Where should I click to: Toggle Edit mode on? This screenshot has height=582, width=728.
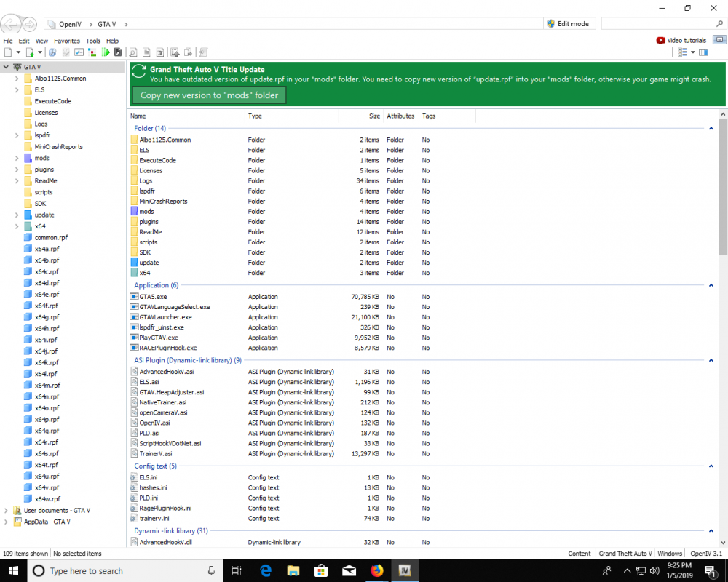(x=567, y=24)
